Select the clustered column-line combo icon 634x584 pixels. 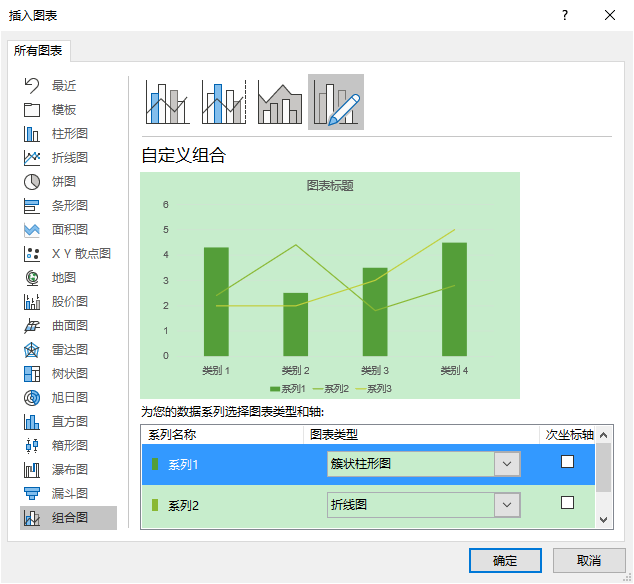click(167, 102)
